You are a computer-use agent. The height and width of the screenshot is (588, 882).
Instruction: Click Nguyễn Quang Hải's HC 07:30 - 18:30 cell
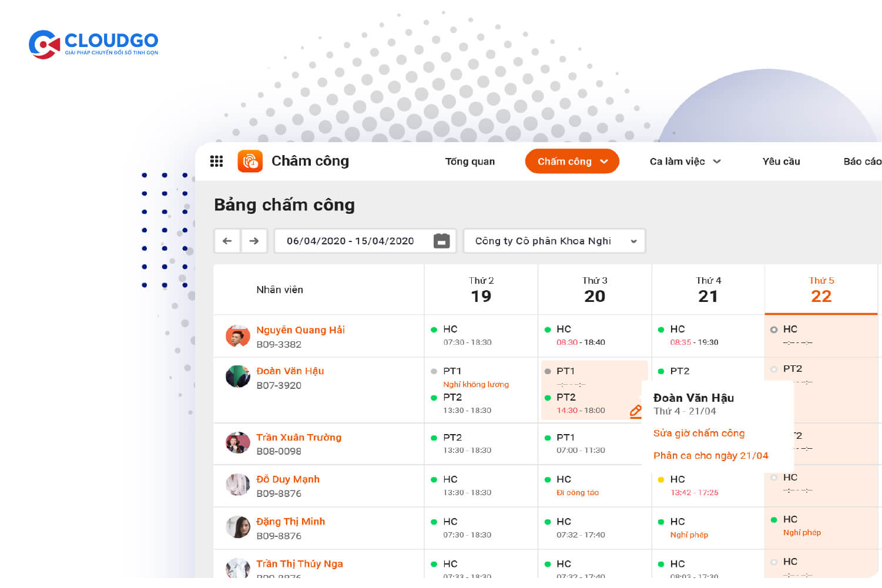481,335
